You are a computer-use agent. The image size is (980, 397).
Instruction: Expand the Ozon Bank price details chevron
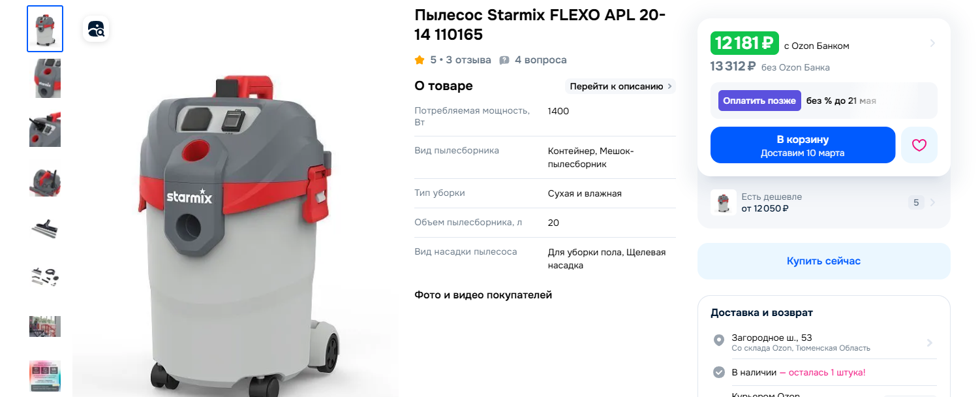pyautogui.click(x=932, y=43)
